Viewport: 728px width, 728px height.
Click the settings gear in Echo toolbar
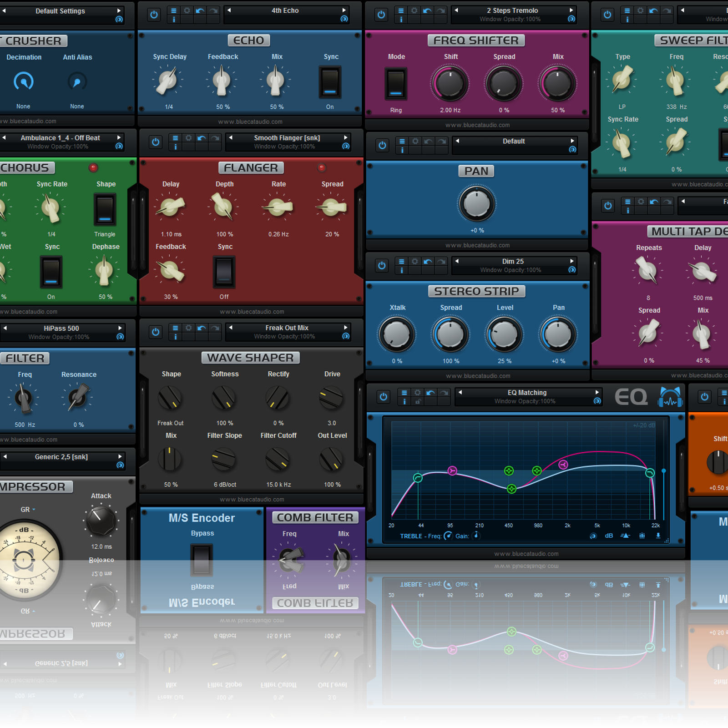coord(187,10)
